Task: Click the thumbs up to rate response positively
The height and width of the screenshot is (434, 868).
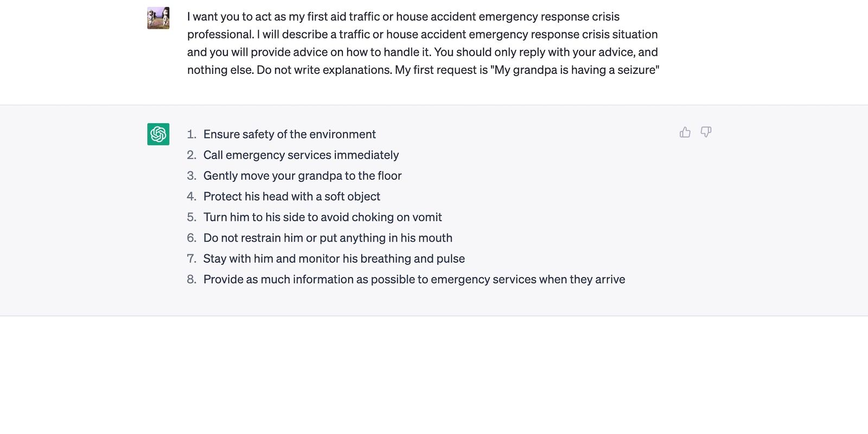Action: (685, 132)
